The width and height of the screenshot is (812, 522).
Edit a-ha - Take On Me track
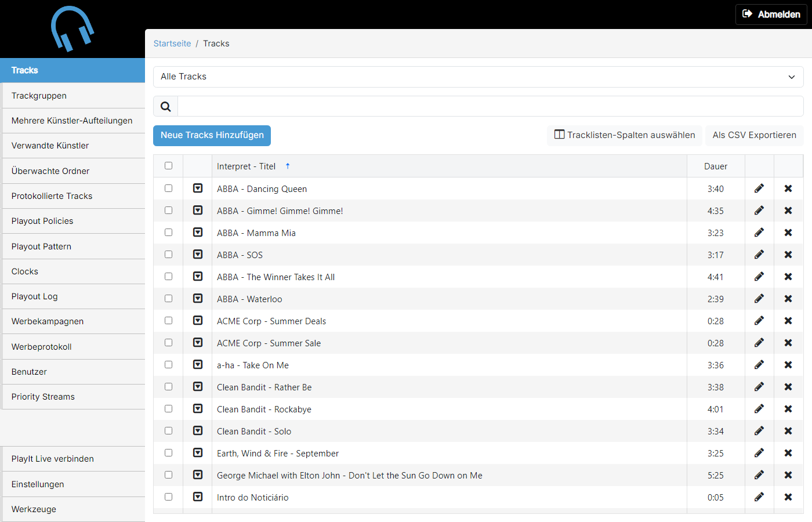[x=759, y=365]
